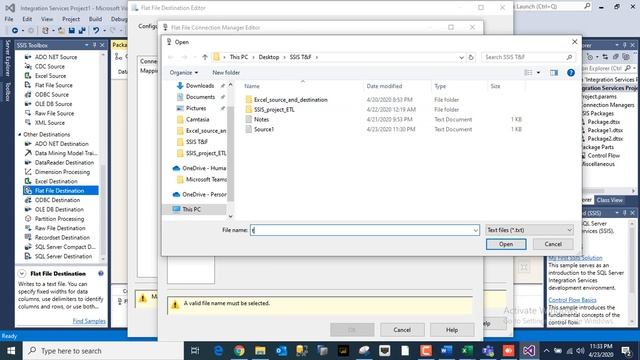Image resolution: width=640 pixels, height=360 pixels.
Task: Go up one folder level in Open dialog
Action: click(205, 57)
